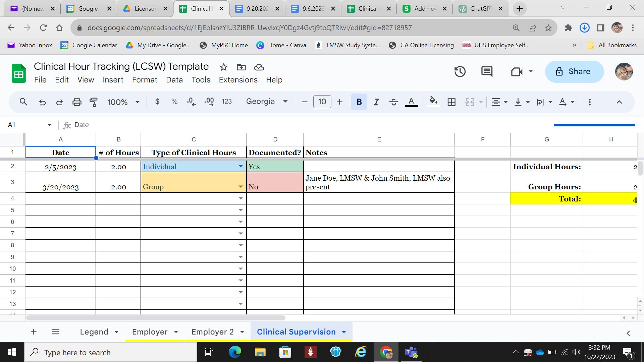The height and width of the screenshot is (362, 644).
Task: Toggle the merge cells option
Action: pos(469,102)
